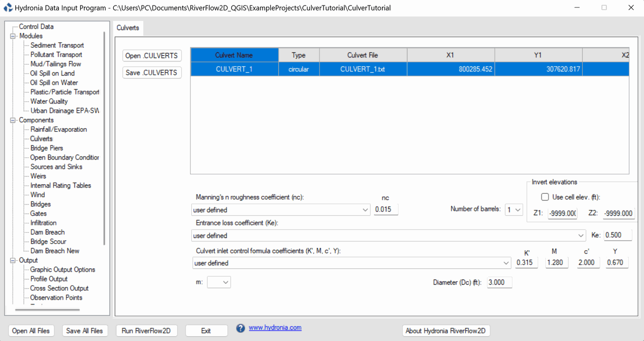The image size is (644, 341).
Task: Select the CULVERT_1 row name cell
Action: (234, 69)
